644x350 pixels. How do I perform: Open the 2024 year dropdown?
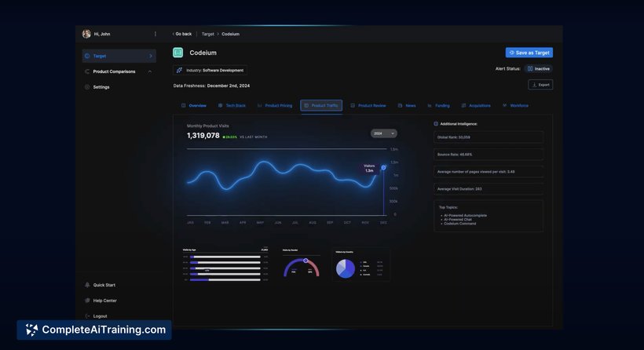(384, 133)
